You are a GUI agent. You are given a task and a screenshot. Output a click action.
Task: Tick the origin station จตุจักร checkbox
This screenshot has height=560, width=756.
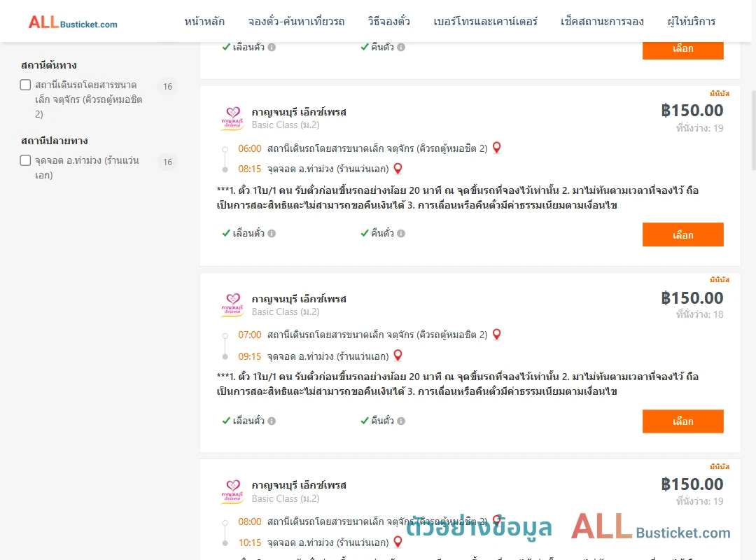coord(26,85)
